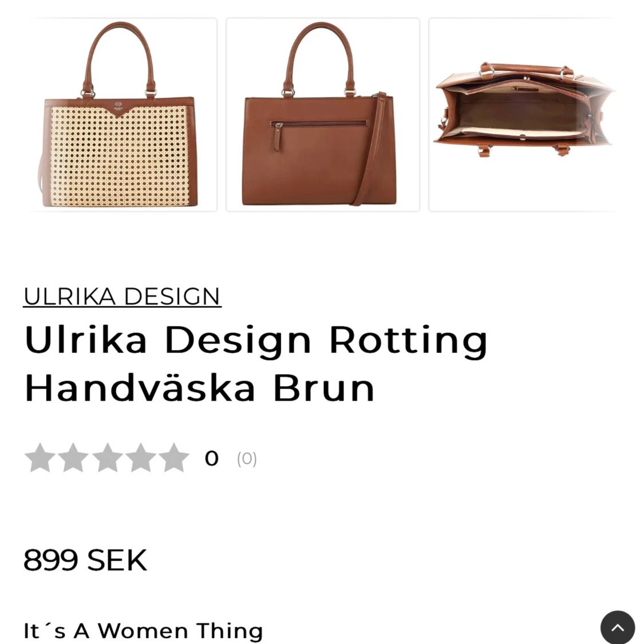Select the fourth rating star
This screenshot has width=644, height=644.
pyautogui.click(x=140, y=457)
